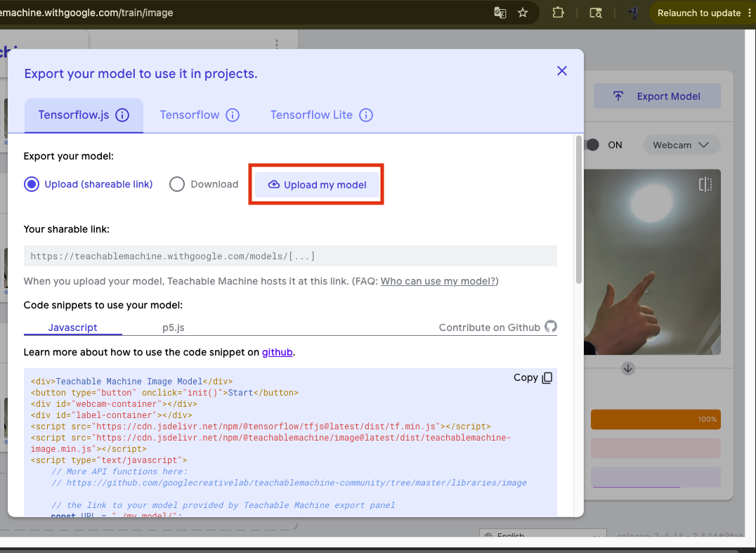Open Tensorflow.js info icon
The image size is (756, 553).
[122, 115]
